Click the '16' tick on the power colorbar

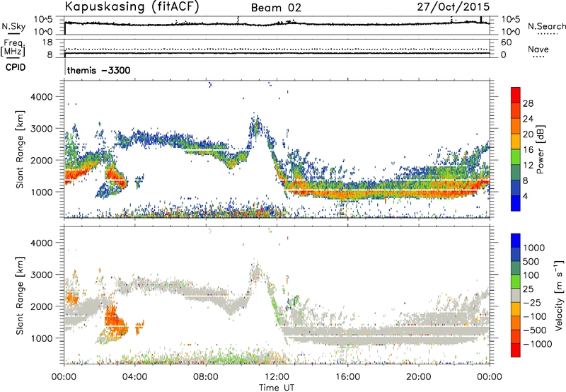coord(528,150)
